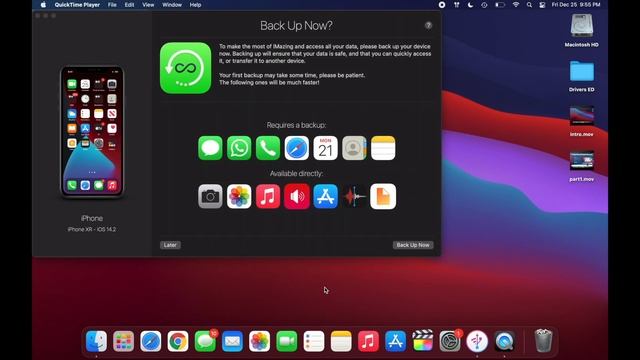Open App Store from the Dock
640x360 pixels.
click(x=396, y=341)
